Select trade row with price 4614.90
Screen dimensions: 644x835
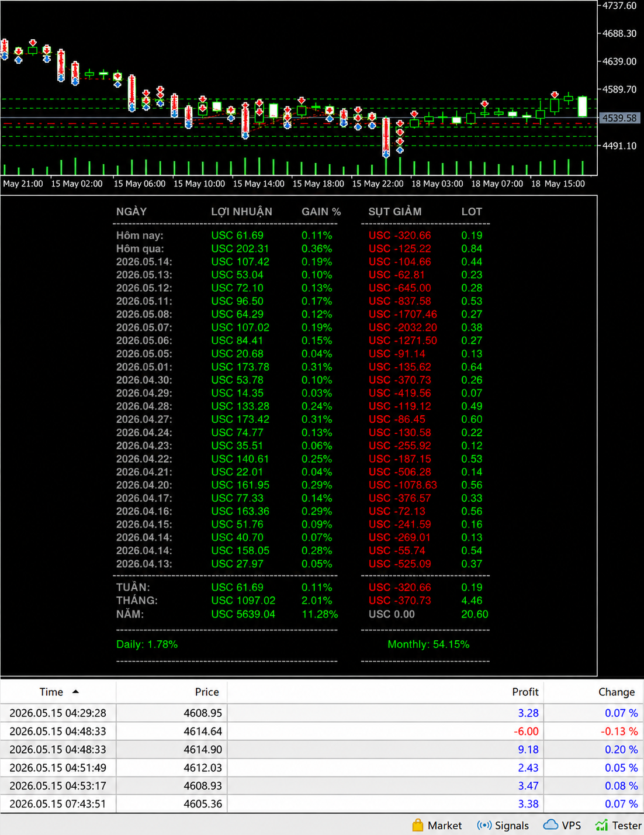(321, 749)
